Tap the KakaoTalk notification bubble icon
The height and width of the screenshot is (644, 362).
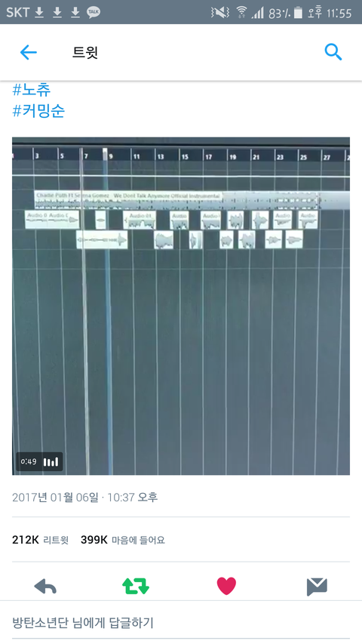[94, 13]
